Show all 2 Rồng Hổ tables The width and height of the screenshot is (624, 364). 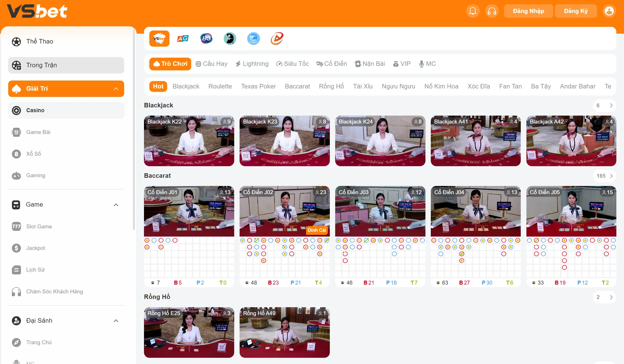(604, 297)
